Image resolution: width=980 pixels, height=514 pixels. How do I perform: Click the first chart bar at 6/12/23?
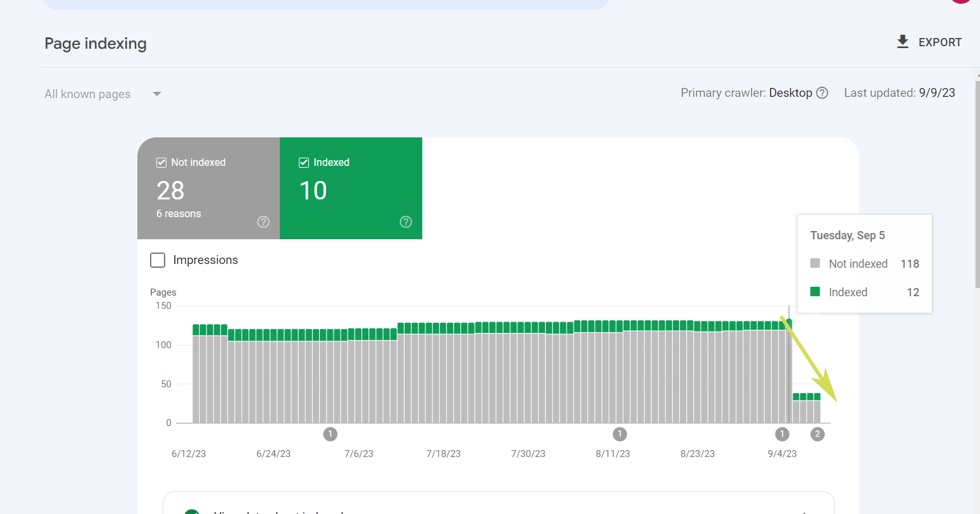pos(196,373)
